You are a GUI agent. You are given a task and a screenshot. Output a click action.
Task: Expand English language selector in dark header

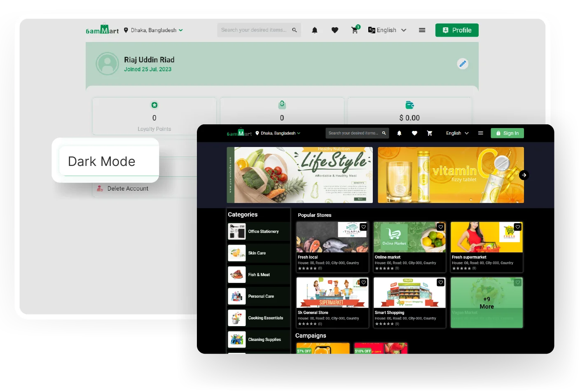[457, 133]
